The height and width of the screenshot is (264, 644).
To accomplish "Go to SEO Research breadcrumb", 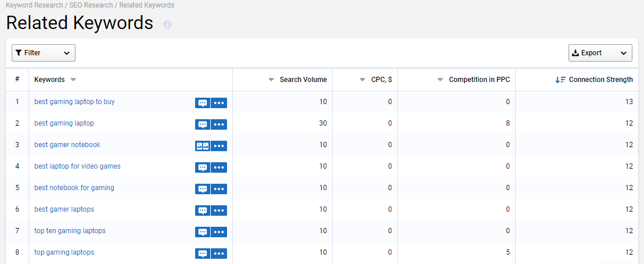I will click(91, 5).
